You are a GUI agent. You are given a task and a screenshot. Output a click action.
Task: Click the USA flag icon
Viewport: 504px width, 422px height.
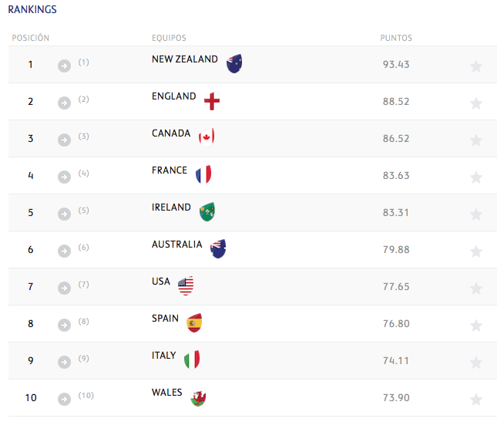point(186,285)
